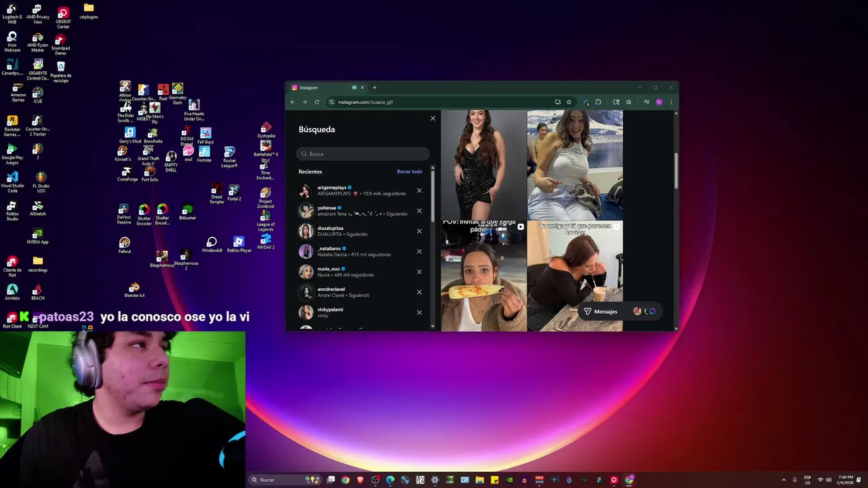Open Roblox Player desktop icon
Viewport: 868px width, 488px height.
[239, 244]
